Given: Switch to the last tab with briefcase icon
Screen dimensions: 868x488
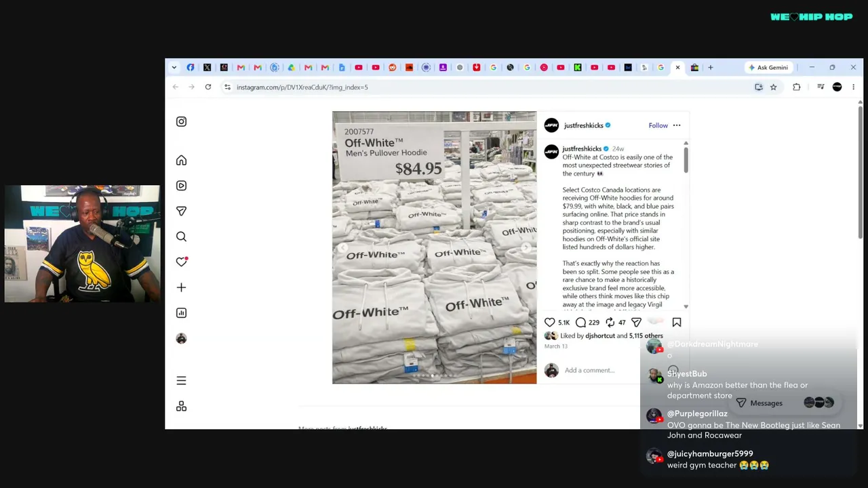Looking at the screenshot, I should [694, 68].
